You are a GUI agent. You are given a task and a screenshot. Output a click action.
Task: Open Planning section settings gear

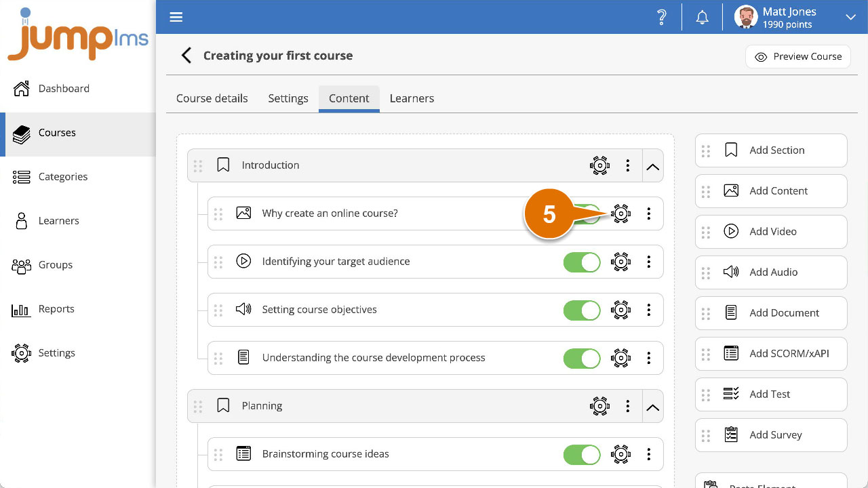599,406
